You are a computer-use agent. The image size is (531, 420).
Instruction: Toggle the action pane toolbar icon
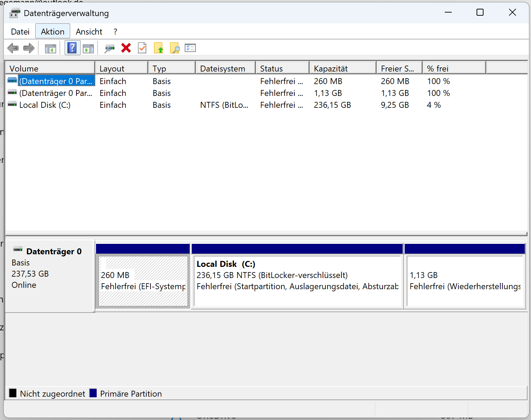[x=88, y=48]
